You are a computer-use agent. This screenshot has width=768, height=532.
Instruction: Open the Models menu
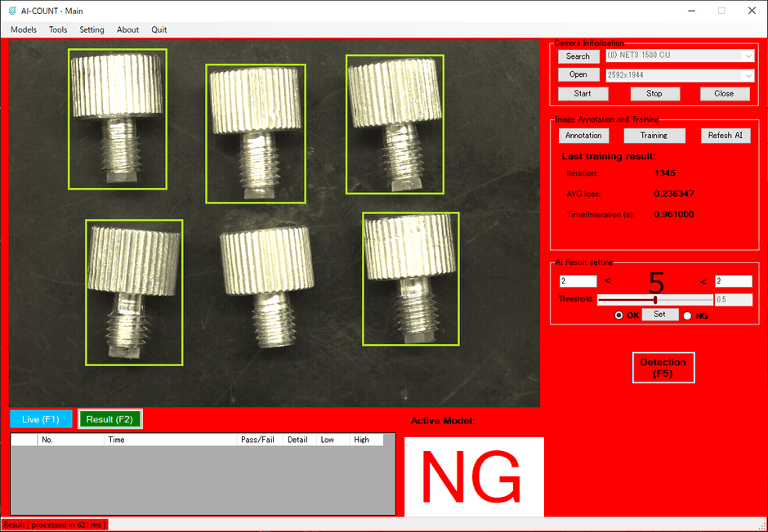tap(24, 29)
